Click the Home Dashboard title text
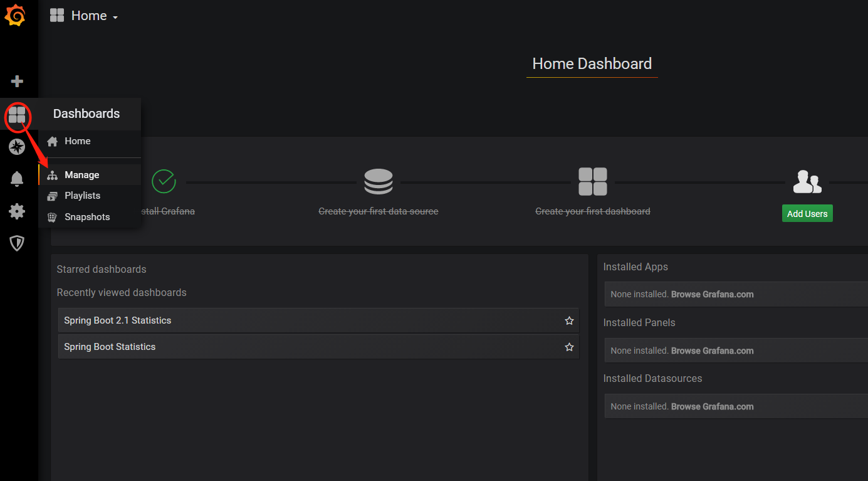This screenshot has width=868, height=481. (592, 63)
